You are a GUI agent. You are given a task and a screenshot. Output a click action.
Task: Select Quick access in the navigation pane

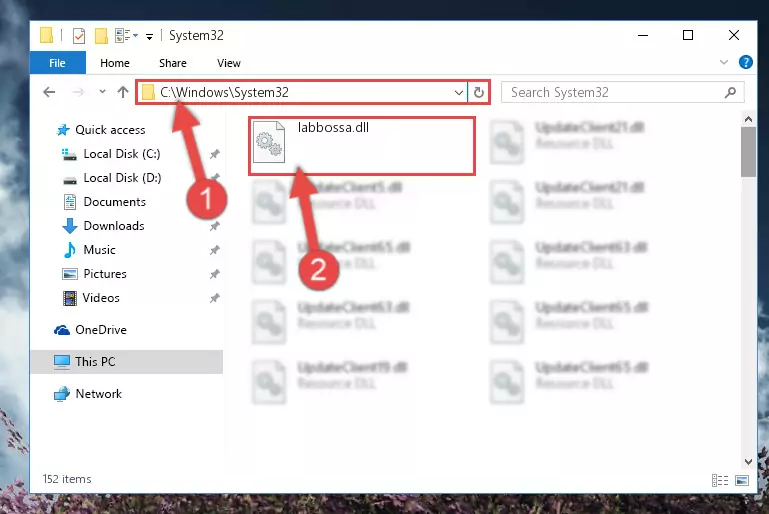110,129
